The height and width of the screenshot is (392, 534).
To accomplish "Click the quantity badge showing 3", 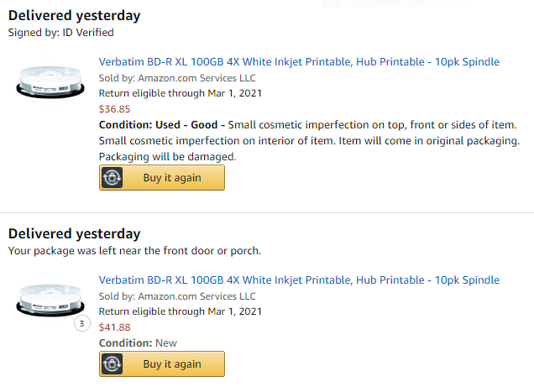I will [x=82, y=323].
